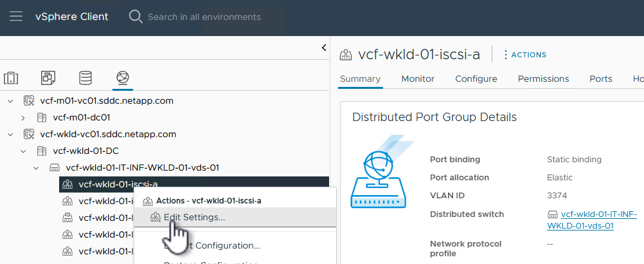Click the search magnifier icon

click(x=136, y=17)
